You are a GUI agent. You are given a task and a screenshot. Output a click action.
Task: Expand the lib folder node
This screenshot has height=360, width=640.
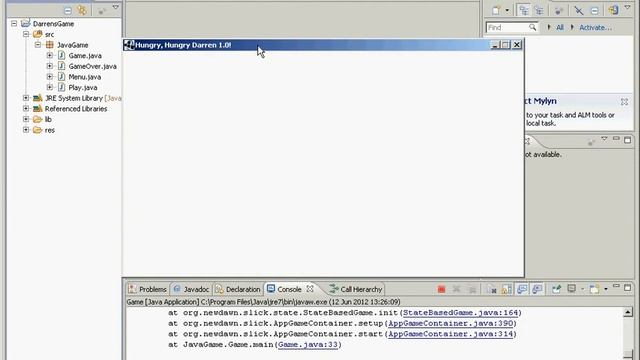pyautogui.click(x=26, y=119)
